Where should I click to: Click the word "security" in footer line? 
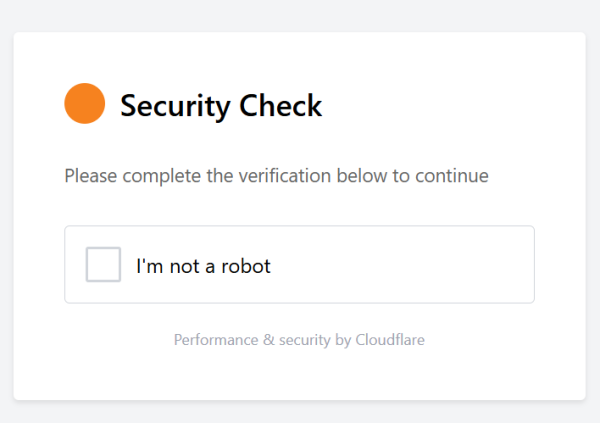point(305,340)
